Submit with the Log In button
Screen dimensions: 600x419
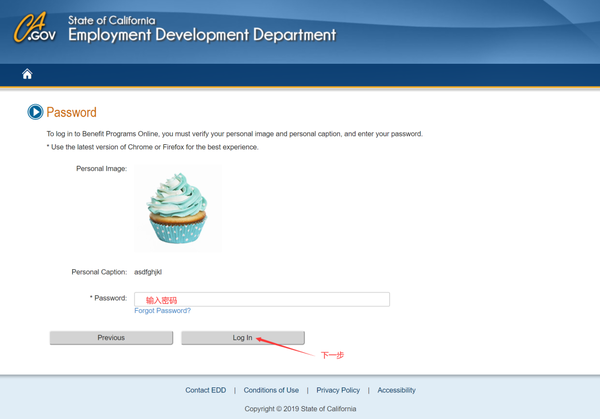243,338
